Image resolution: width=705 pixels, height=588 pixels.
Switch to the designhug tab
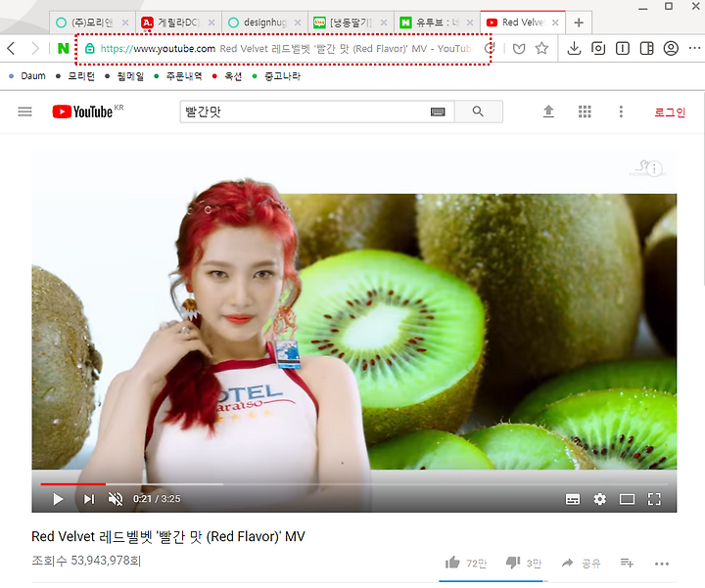click(x=264, y=23)
